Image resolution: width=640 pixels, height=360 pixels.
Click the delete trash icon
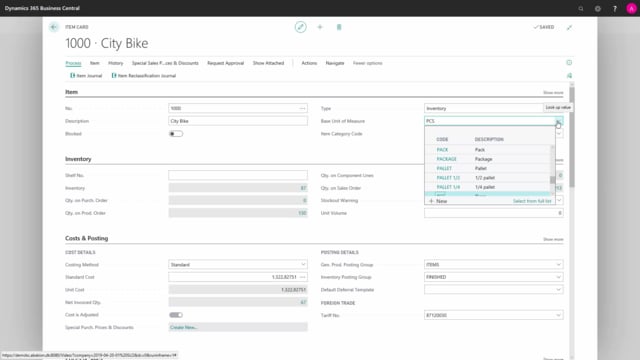[x=339, y=27]
